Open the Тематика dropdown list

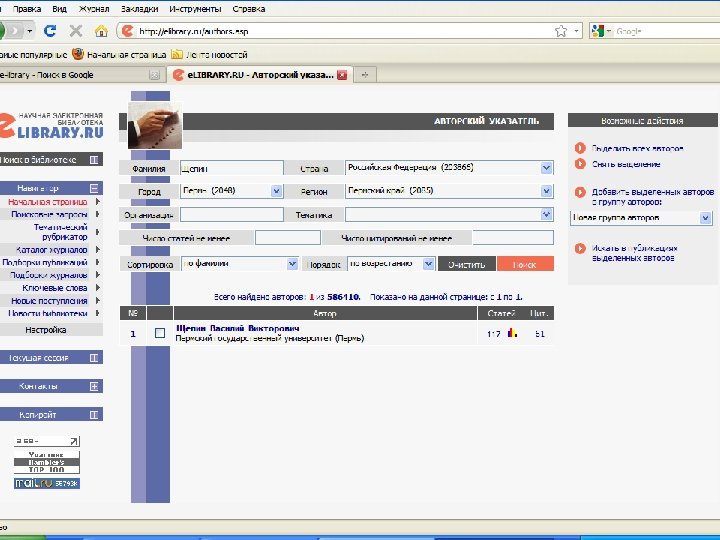(x=546, y=214)
